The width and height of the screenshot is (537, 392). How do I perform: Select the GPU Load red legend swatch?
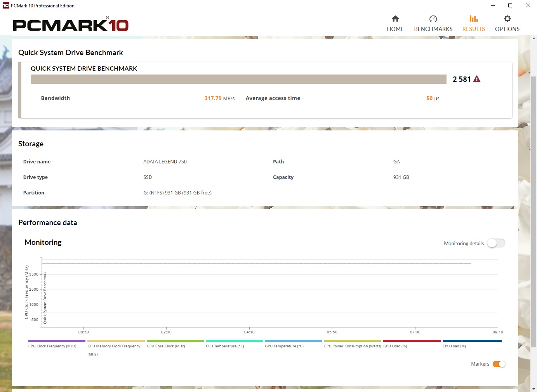[x=412, y=341]
